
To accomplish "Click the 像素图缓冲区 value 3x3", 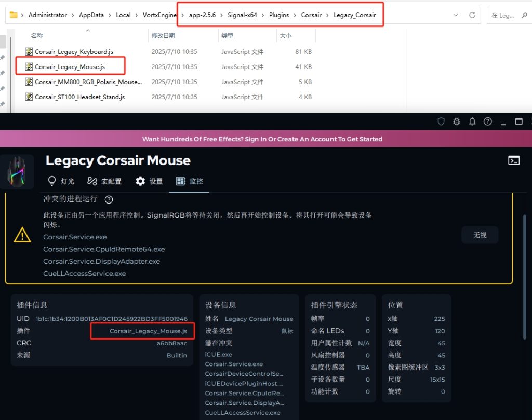I will (440, 368).
